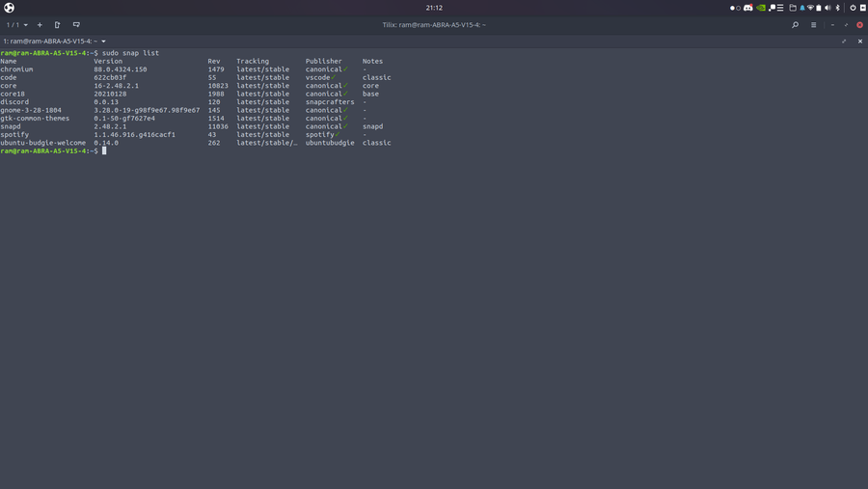
Task: Click revision number 11036
Action: [218, 126]
